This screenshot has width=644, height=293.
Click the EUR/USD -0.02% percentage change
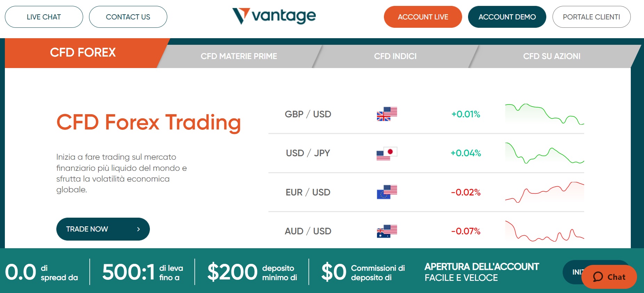(x=466, y=192)
